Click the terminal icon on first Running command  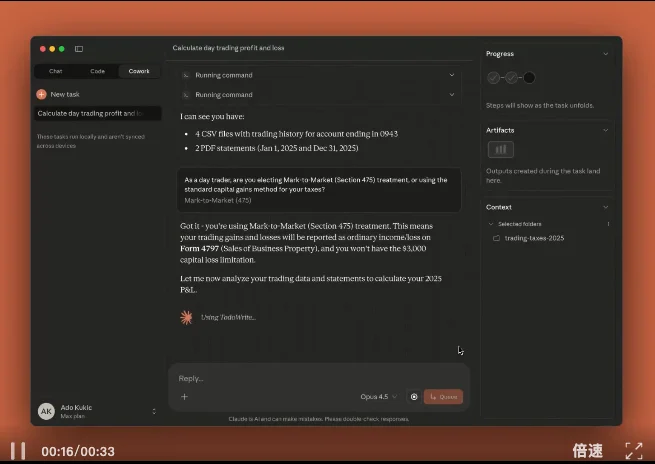(186, 75)
